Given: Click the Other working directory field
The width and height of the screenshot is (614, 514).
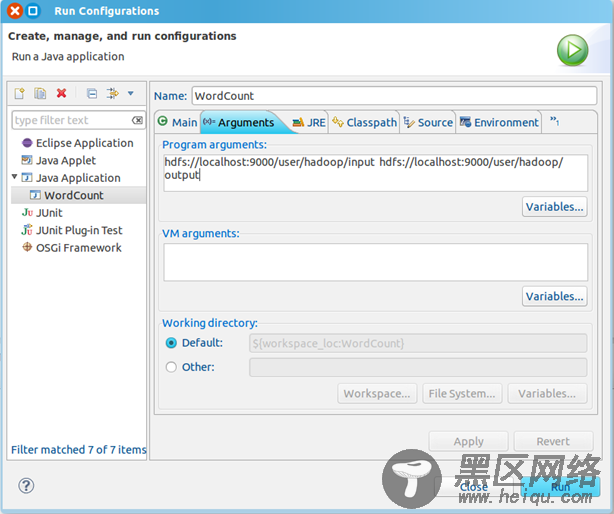Looking at the screenshot, I should [x=418, y=367].
